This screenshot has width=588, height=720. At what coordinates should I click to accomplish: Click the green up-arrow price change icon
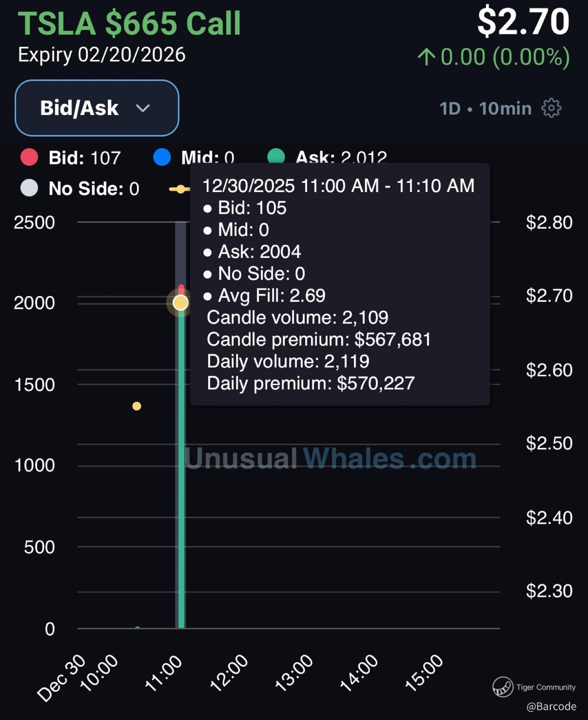[x=426, y=57]
